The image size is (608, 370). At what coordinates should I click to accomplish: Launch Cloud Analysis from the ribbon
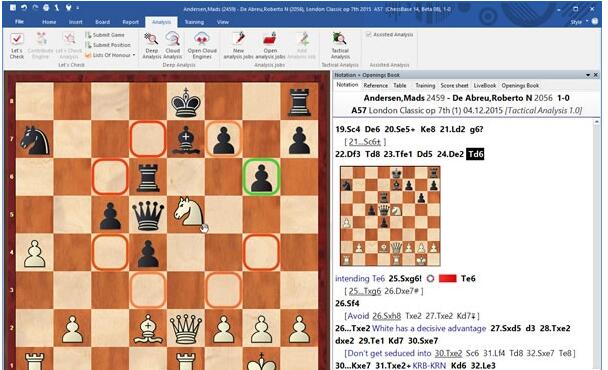(173, 46)
